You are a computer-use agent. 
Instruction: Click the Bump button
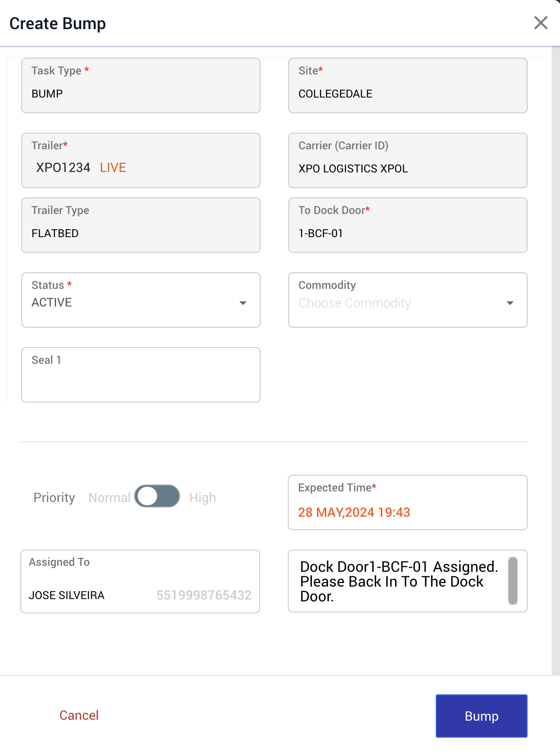[x=481, y=716]
